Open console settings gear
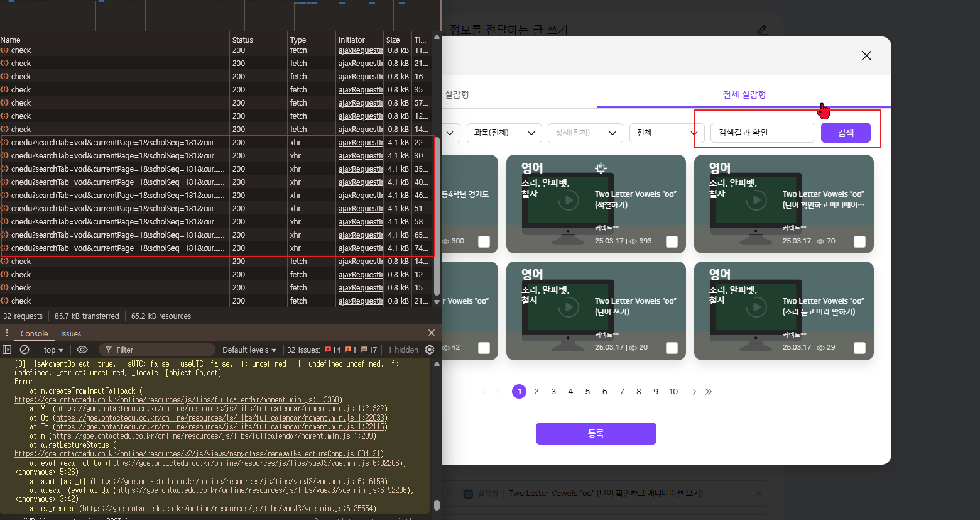This screenshot has height=520, width=980. pos(430,350)
